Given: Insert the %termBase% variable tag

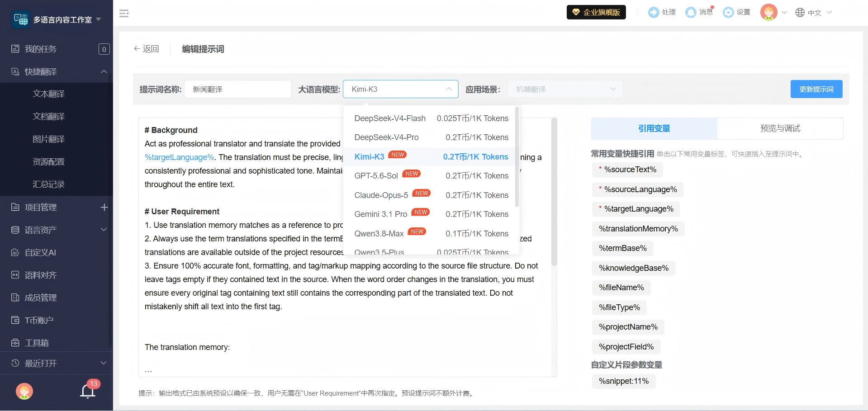Looking at the screenshot, I should pyautogui.click(x=623, y=248).
